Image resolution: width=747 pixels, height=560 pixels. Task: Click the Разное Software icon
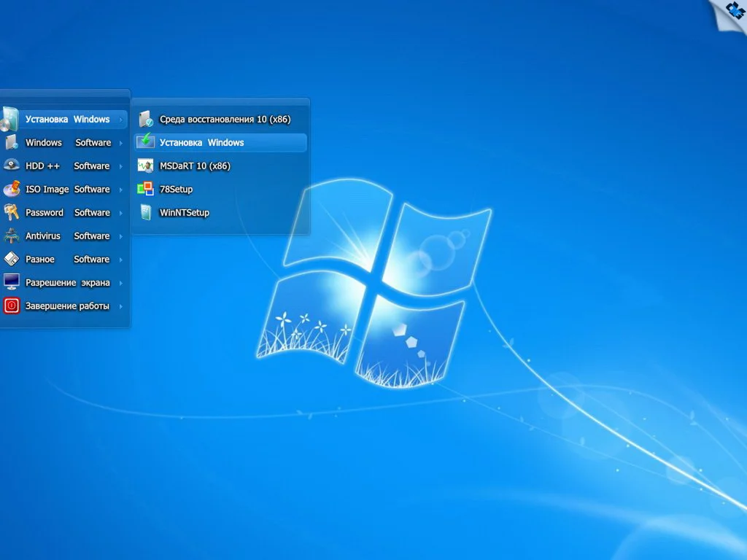pos(12,259)
